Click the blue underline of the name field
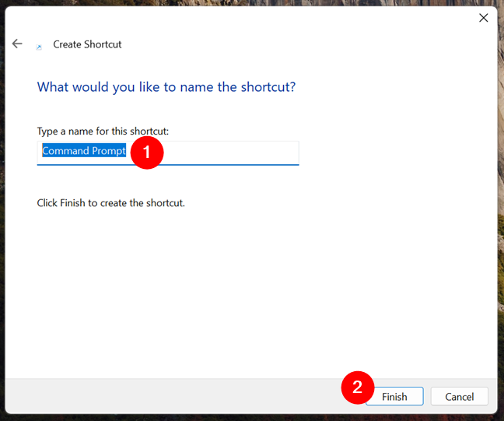The height and width of the screenshot is (421, 504). (168, 165)
